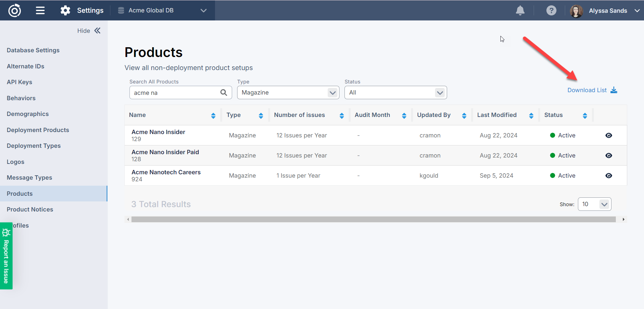This screenshot has width=644, height=309.
Task: Click eye icon for Acme Nanotech Careers
Action: [608, 176]
